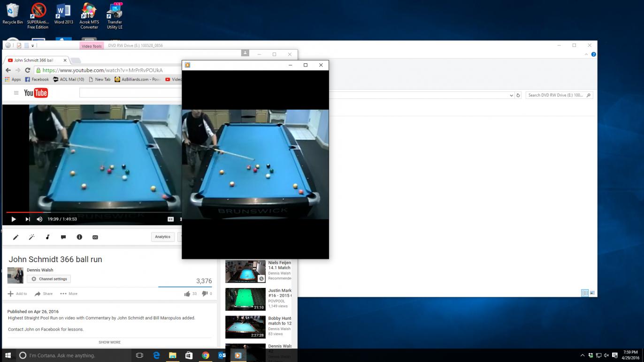This screenshot has height=362, width=644.
Task: Open the Cards info icon
Action: [79, 237]
